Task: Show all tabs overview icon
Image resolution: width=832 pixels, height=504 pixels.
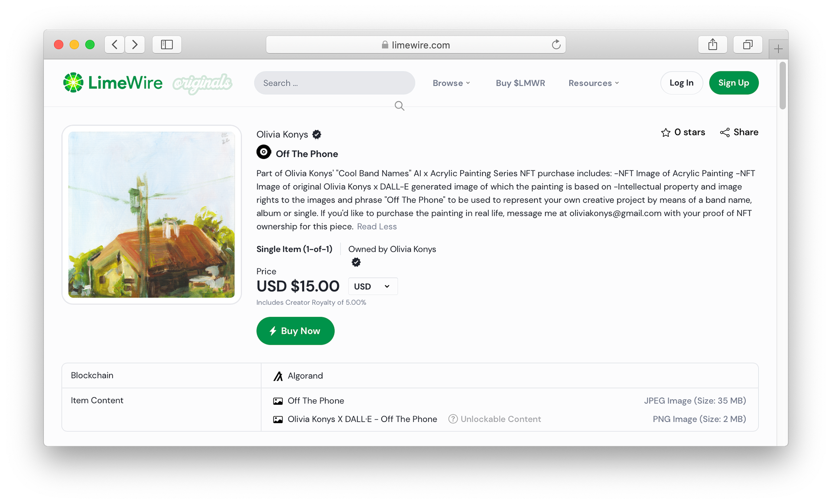Action: point(747,45)
